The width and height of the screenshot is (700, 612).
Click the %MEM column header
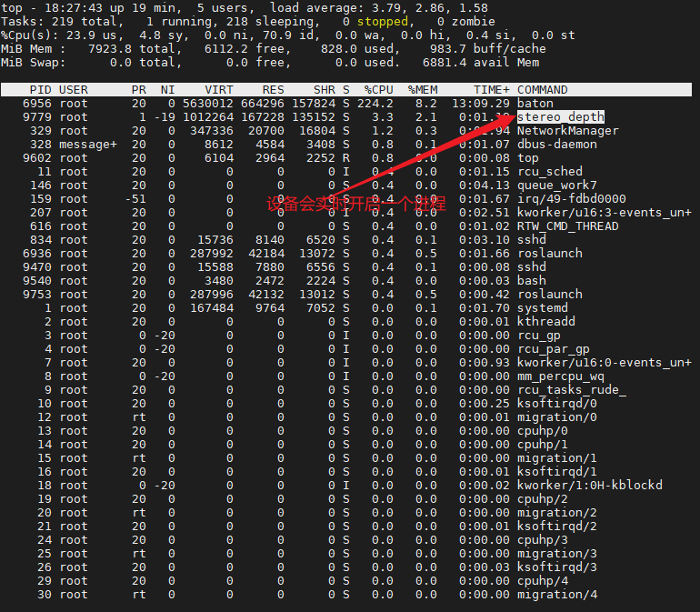423,90
